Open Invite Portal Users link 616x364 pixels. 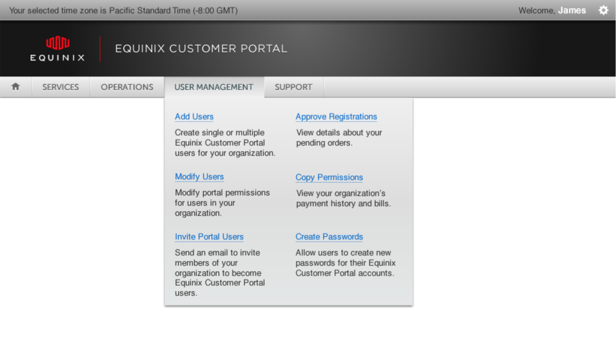pos(209,237)
